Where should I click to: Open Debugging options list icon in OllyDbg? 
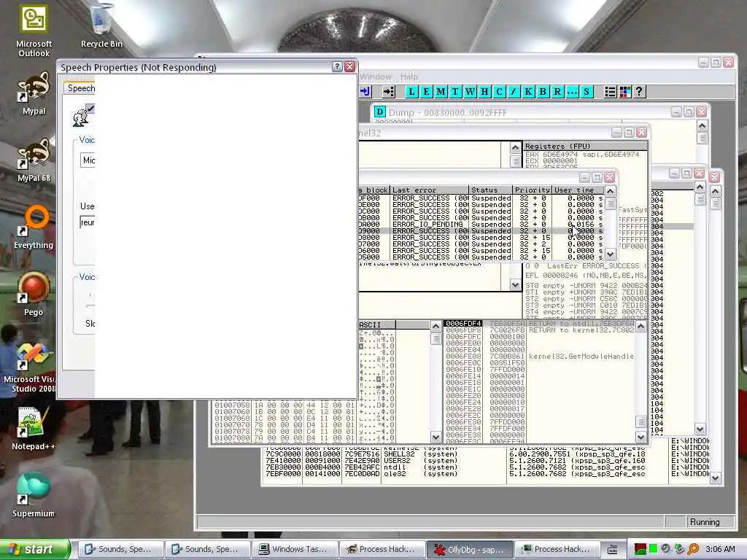(611, 92)
